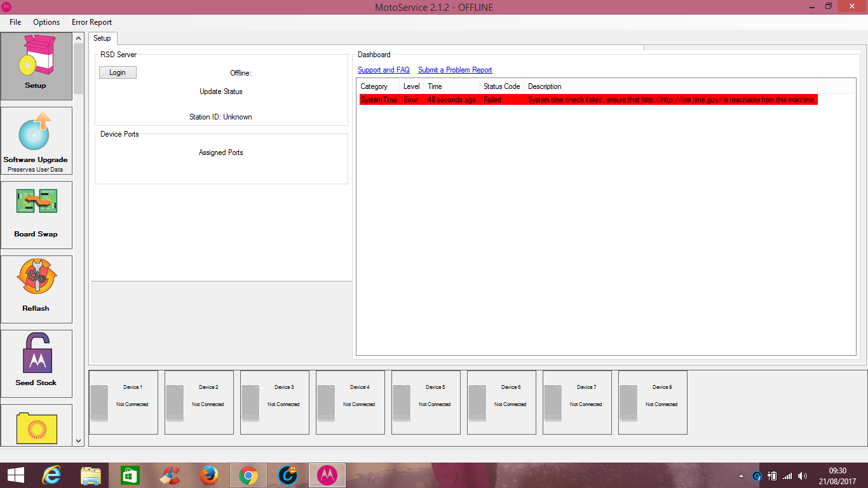The width and height of the screenshot is (868, 488).
Task: Open the Windows Start button
Action: (15, 475)
